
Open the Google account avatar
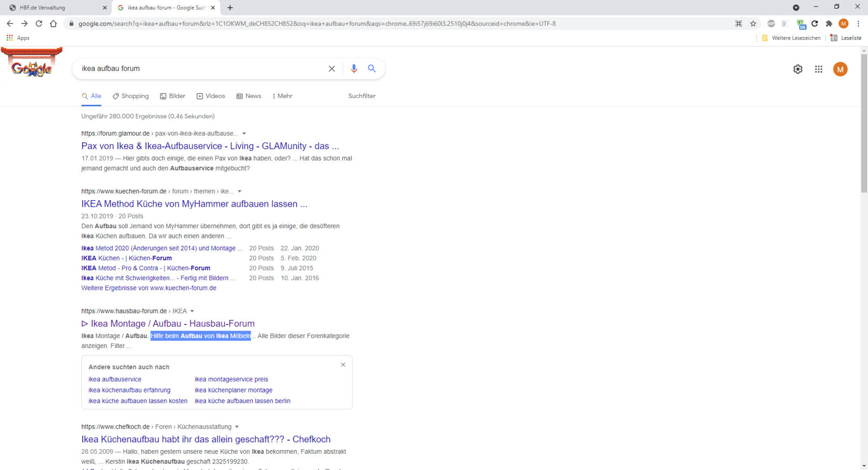[x=840, y=69]
